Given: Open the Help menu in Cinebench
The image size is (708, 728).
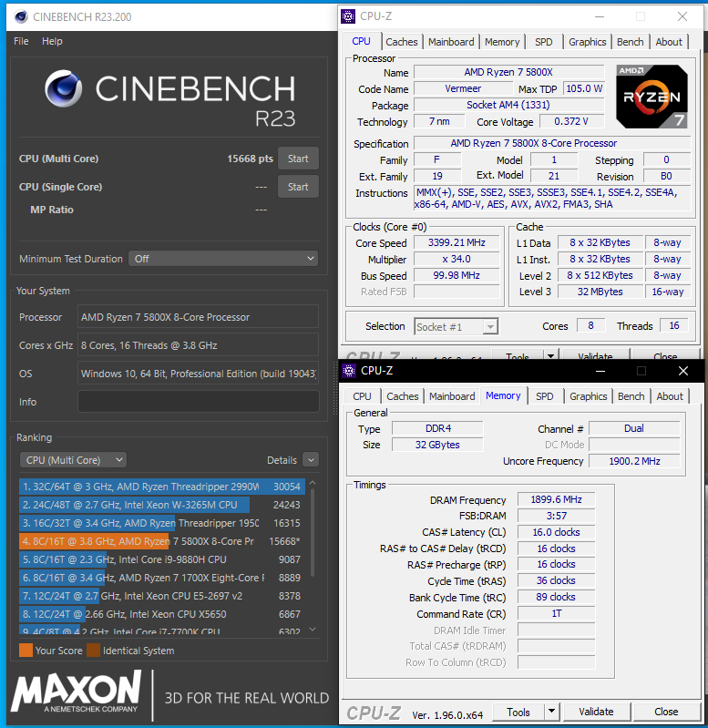Looking at the screenshot, I should (x=53, y=41).
